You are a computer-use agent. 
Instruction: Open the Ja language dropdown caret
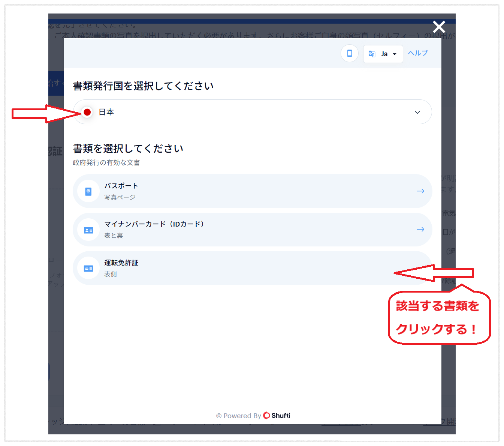[395, 54]
